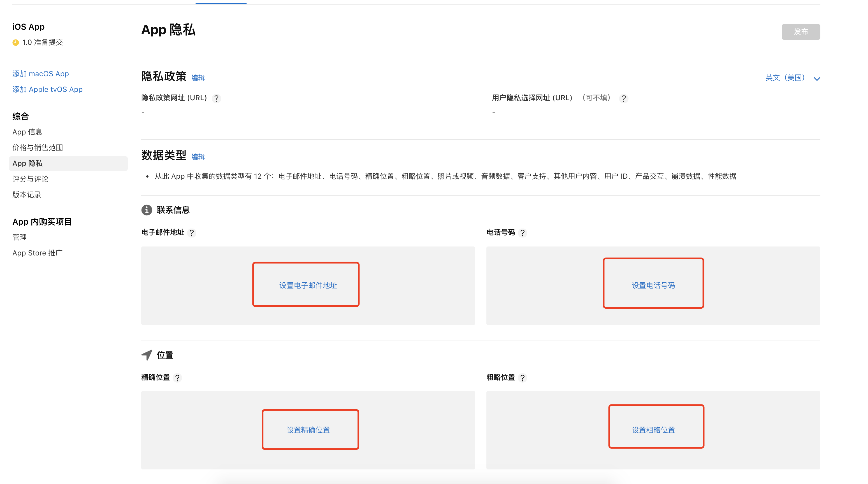The width and height of the screenshot is (868, 484).
Task: Open App 信息 in the sidebar
Action: click(27, 132)
